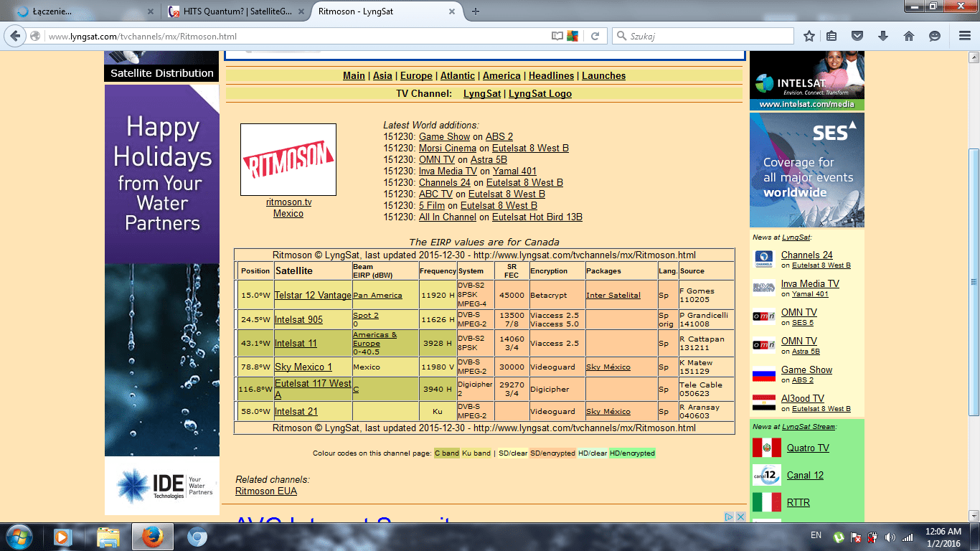The width and height of the screenshot is (980, 551).
Task: Open the Morsi Cinema link
Action: [448, 149]
